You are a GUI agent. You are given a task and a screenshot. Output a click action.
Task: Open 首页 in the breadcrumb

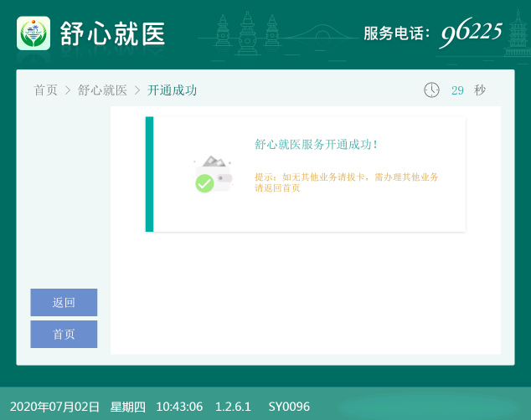pos(46,90)
